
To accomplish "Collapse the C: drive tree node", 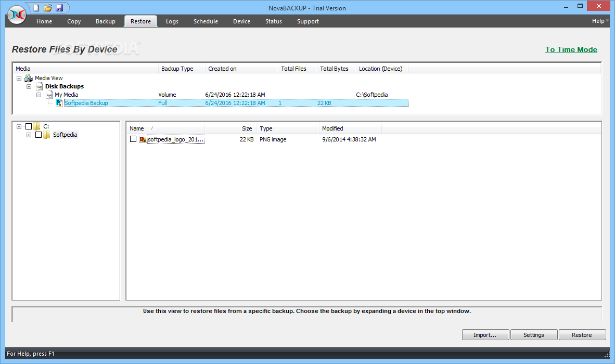I will point(19,126).
